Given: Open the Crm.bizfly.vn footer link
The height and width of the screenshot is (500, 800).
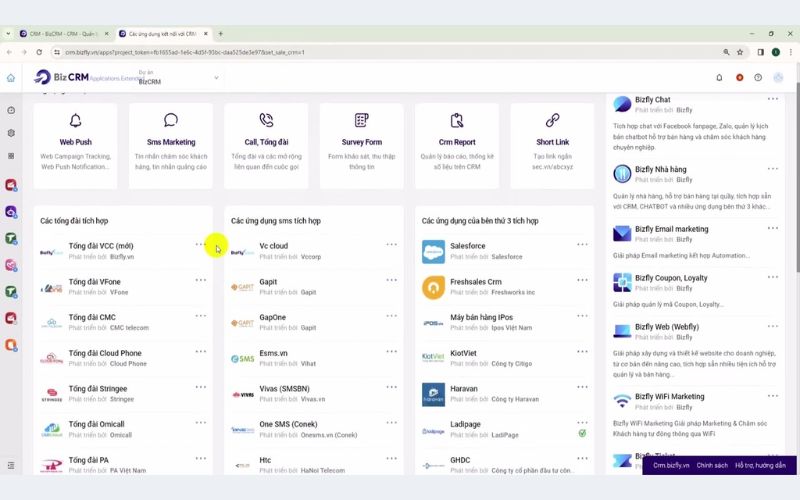Looking at the screenshot, I should (671, 465).
